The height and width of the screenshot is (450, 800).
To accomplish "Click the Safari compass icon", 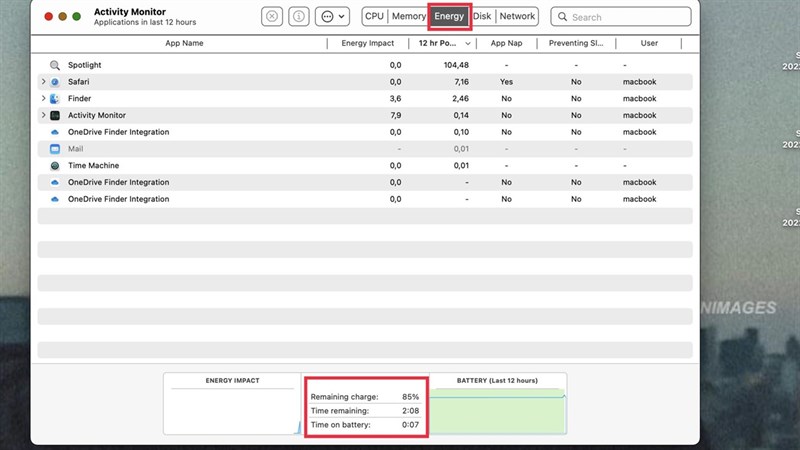I will tap(55, 82).
